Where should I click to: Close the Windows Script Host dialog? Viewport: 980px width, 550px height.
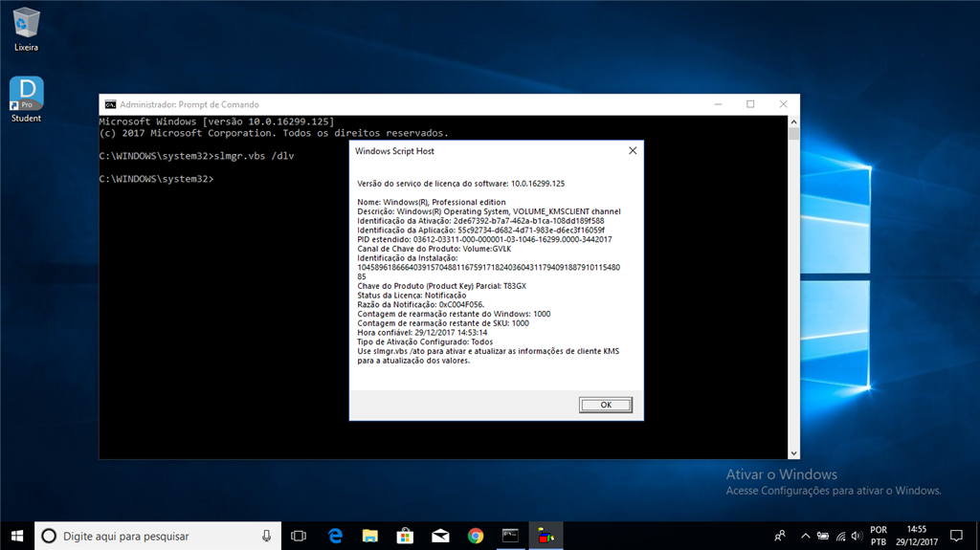point(633,150)
